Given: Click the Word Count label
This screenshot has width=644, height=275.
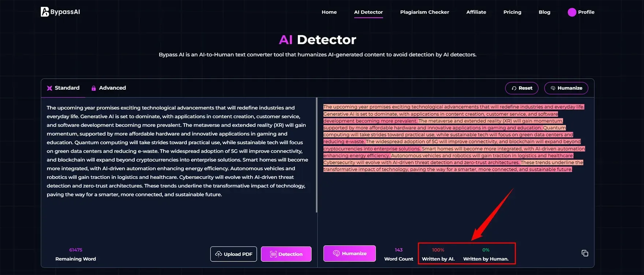Looking at the screenshot, I should tap(398, 259).
